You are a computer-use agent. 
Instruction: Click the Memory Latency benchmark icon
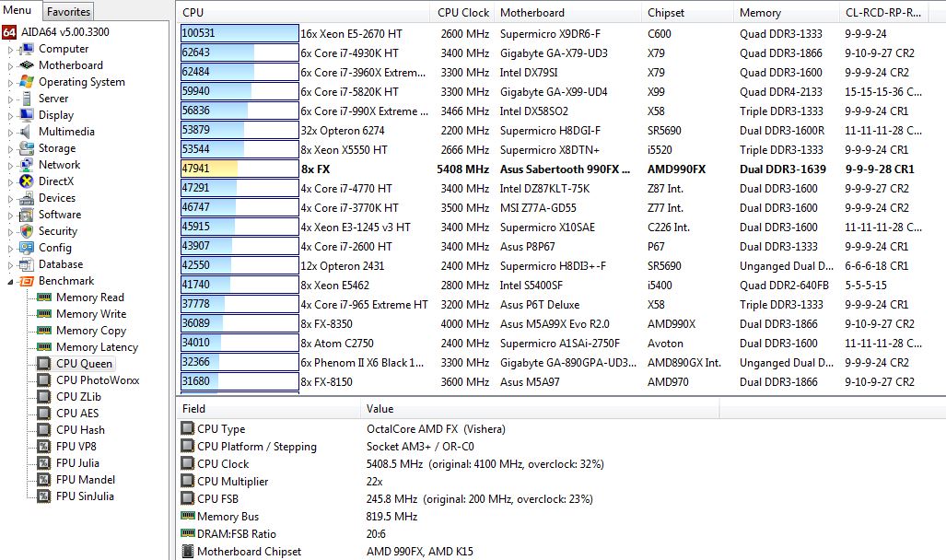point(44,347)
